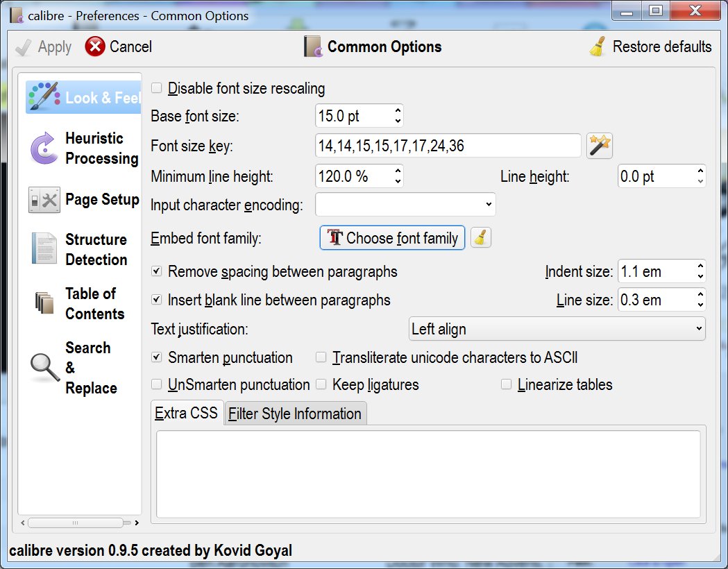Open the Input character encoding dropdown
Screen dimensions: 728x569
click(x=405, y=204)
